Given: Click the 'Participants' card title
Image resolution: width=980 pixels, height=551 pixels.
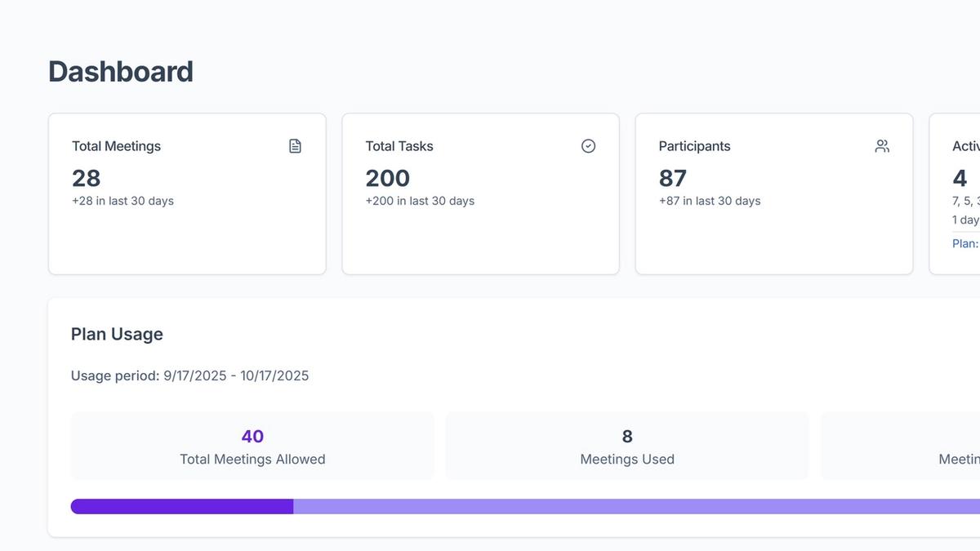Looking at the screenshot, I should (x=695, y=146).
